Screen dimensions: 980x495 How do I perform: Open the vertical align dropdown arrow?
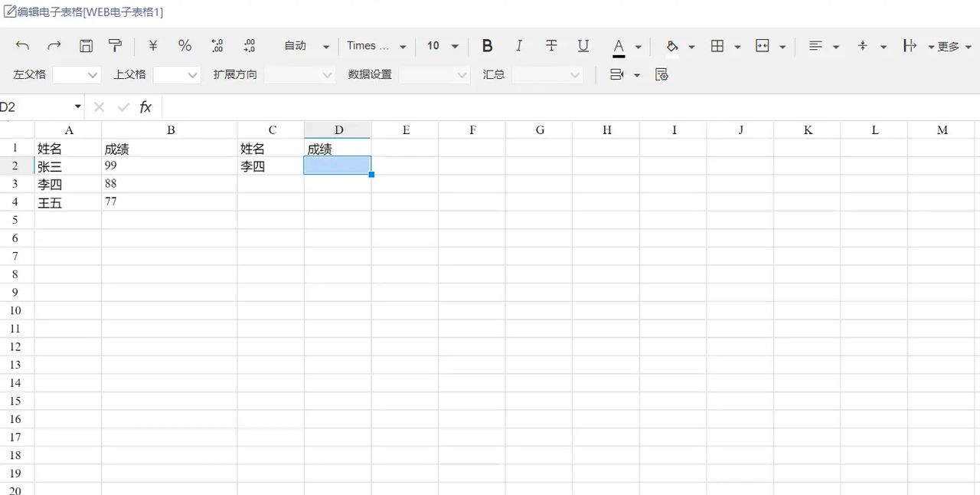pyautogui.click(x=884, y=47)
